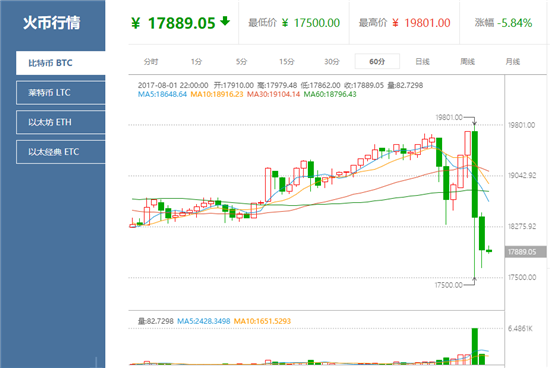The image size is (550, 368).
Task: Click the 17500.00 axis label
Action: [x=522, y=277]
